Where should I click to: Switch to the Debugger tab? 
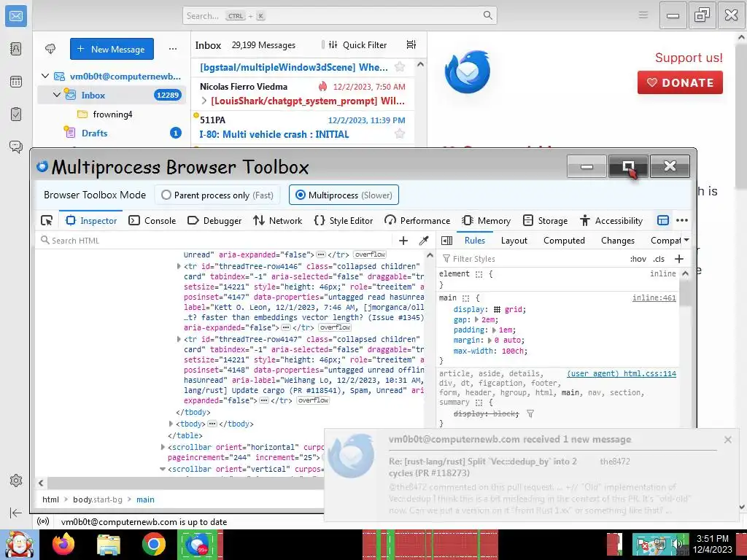pos(214,220)
